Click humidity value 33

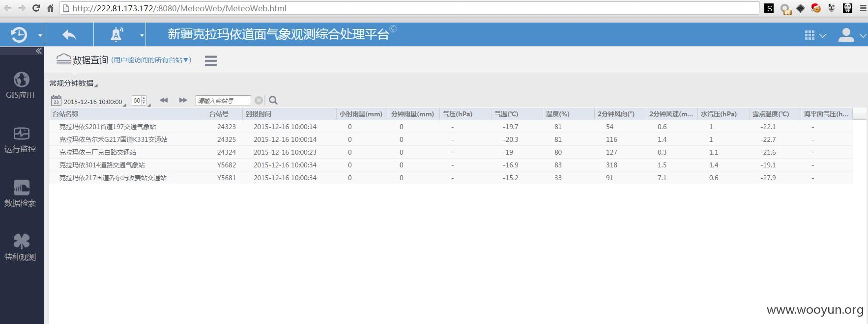tap(558, 178)
